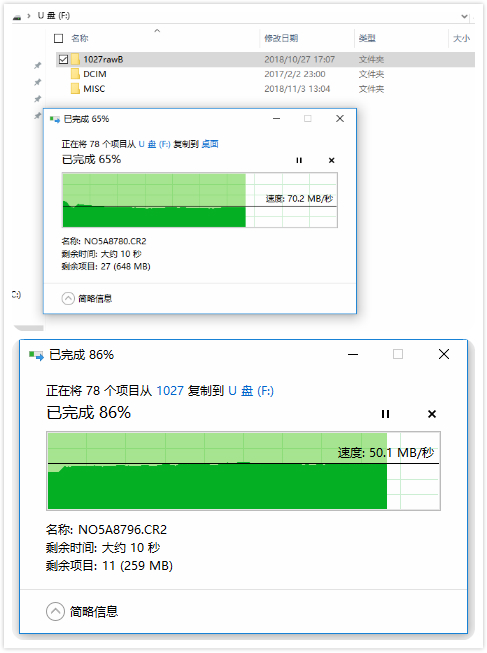This screenshot has width=487, height=653.
Task: Close the 65% copy dialog window
Action: point(340,119)
